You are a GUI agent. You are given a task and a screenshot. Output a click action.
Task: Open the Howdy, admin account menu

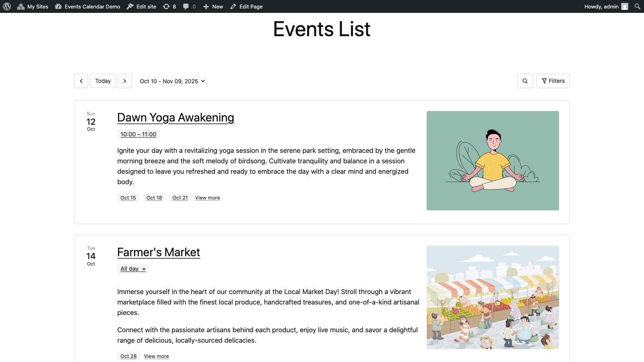click(x=606, y=6)
